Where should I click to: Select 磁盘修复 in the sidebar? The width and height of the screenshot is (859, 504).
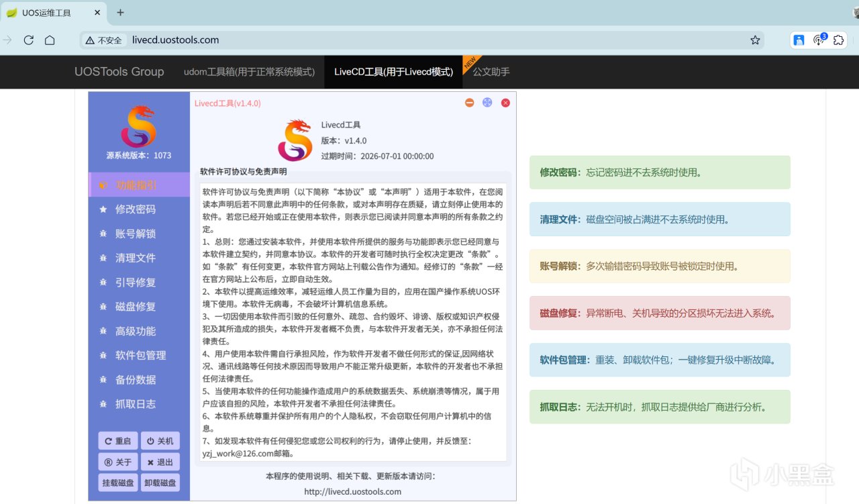tap(139, 307)
